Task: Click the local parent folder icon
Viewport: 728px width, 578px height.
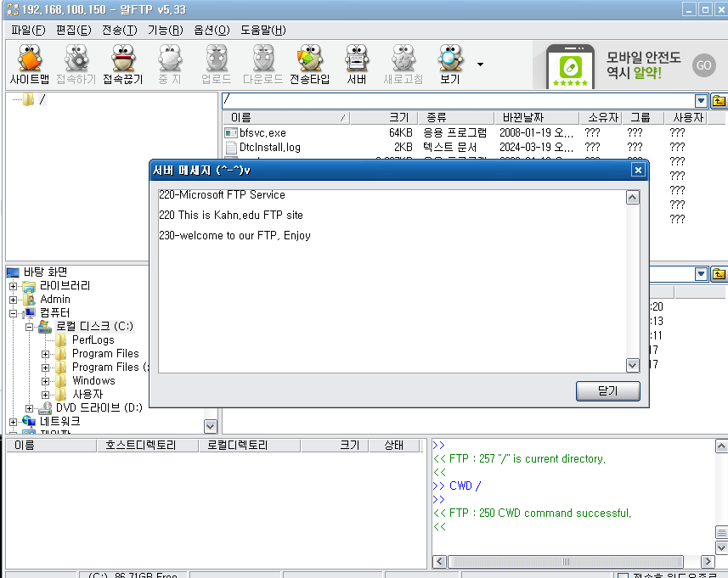Action: point(719,274)
